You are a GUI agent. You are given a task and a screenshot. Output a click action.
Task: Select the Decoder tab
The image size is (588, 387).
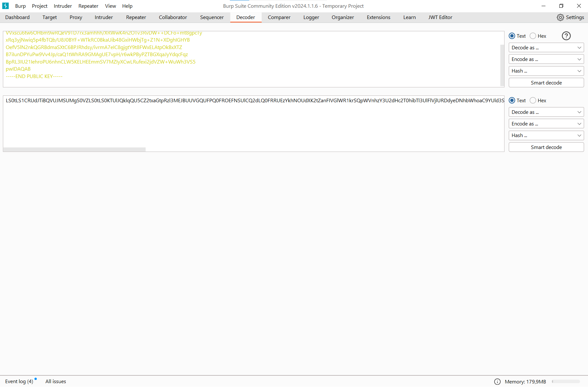(x=246, y=17)
